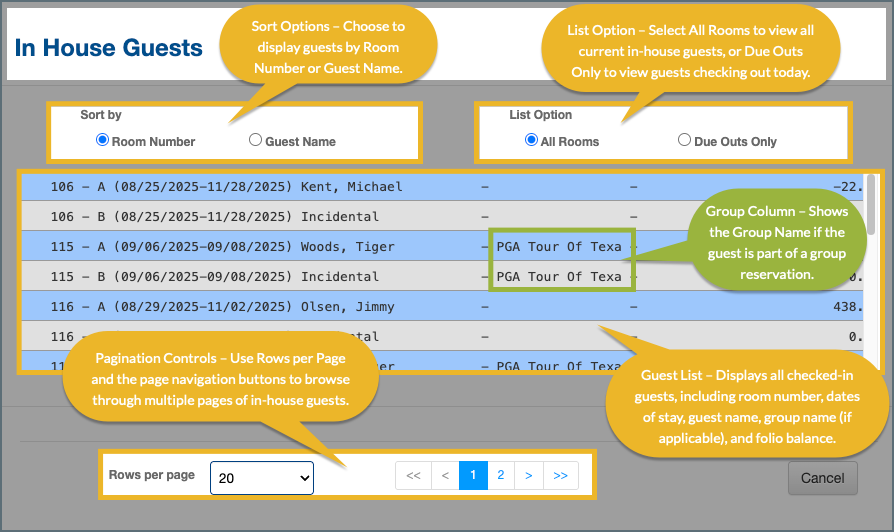Select the Room Number sort radio button
Screen dimensions: 894x532
point(102,141)
